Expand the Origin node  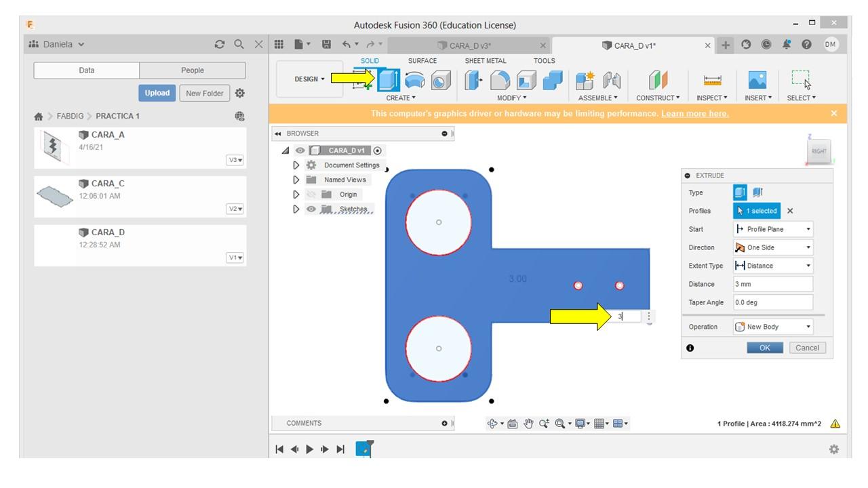point(296,195)
